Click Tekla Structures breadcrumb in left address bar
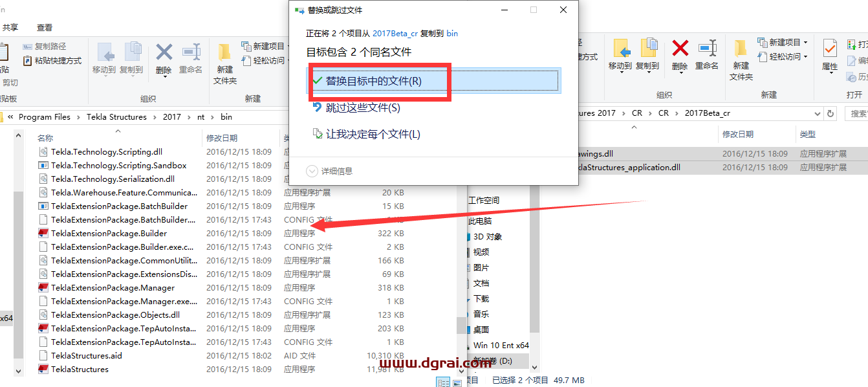The height and width of the screenshot is (387, 868). point(118,117)
